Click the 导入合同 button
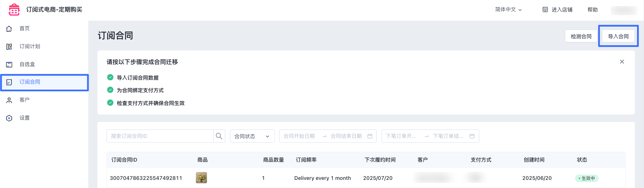Viewport: 644px width, 188px height. [618, 36]
